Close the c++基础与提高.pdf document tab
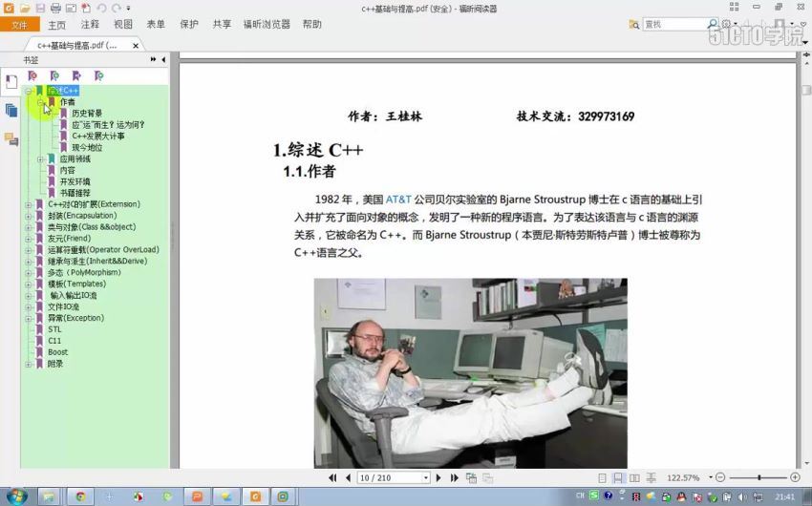This screenshot has height=506, width=812. (x=136, y=46)
